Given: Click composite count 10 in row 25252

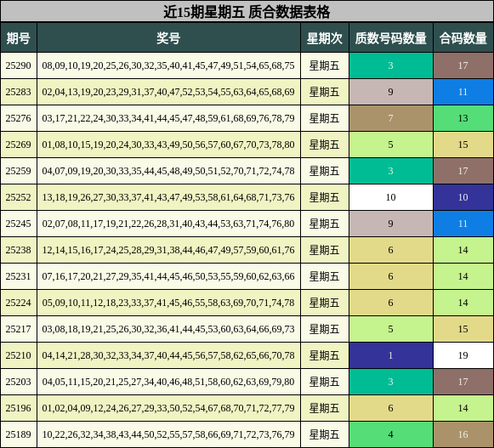Looking at the screenshot, I should click(x=463, y=197).
